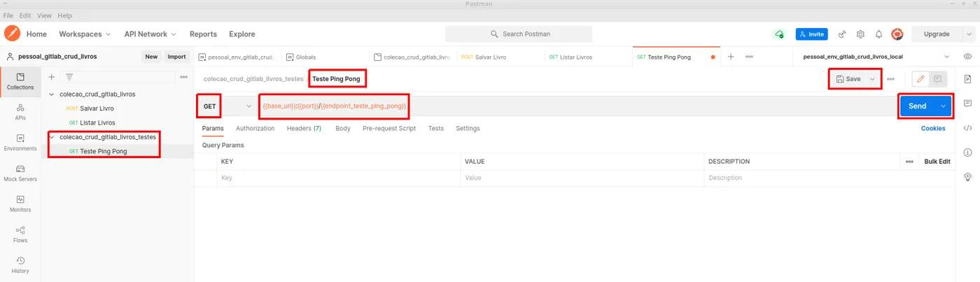The width and height of the screenshot is (980, 282).
Task: Click the Invite button
Action: 811,34
